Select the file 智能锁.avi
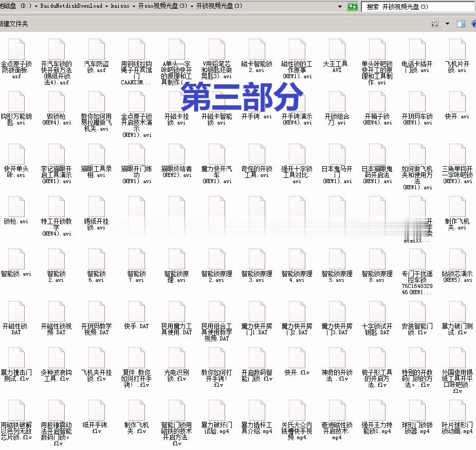The height and width of the screenshot is (450, 476). [x=16, y=263]
